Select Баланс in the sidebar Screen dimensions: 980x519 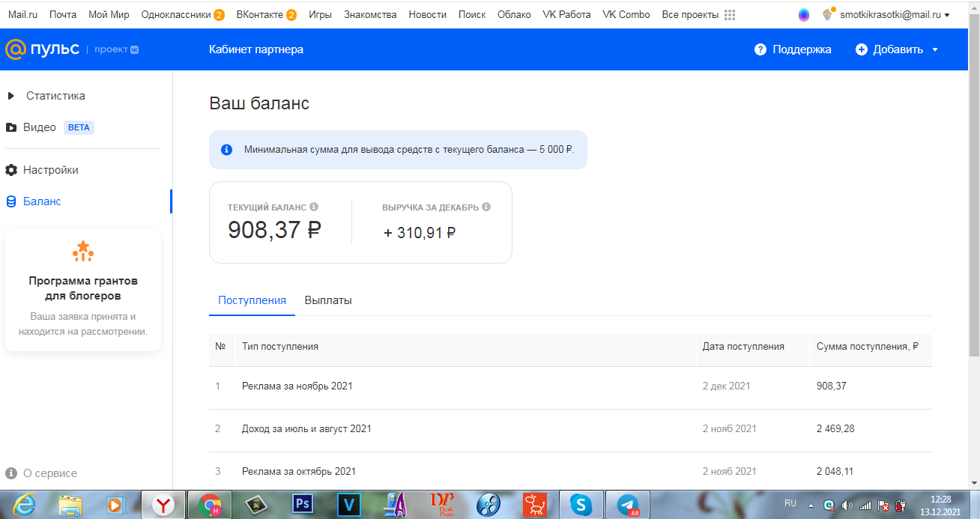pyautogui.click(x=33, y=201)
